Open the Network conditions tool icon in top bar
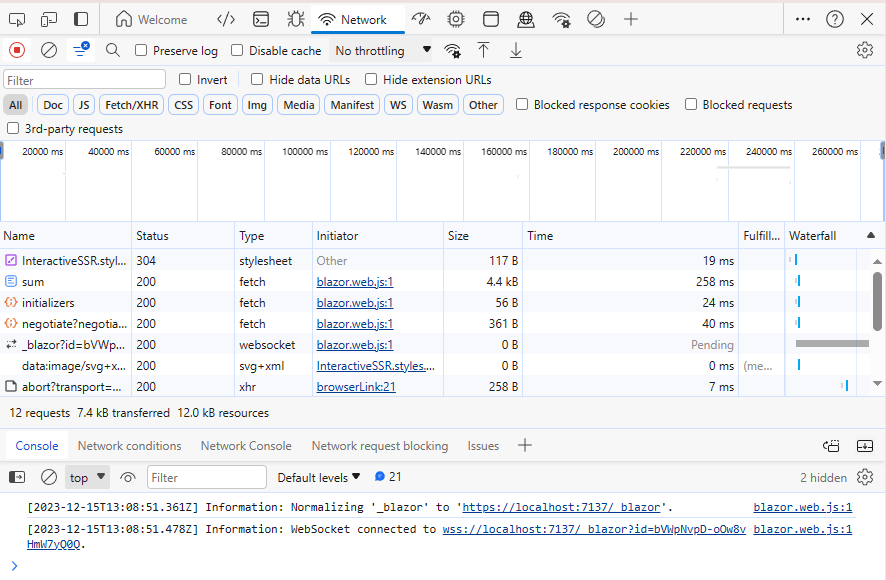The image size is (886, 580). click(561, 20)
